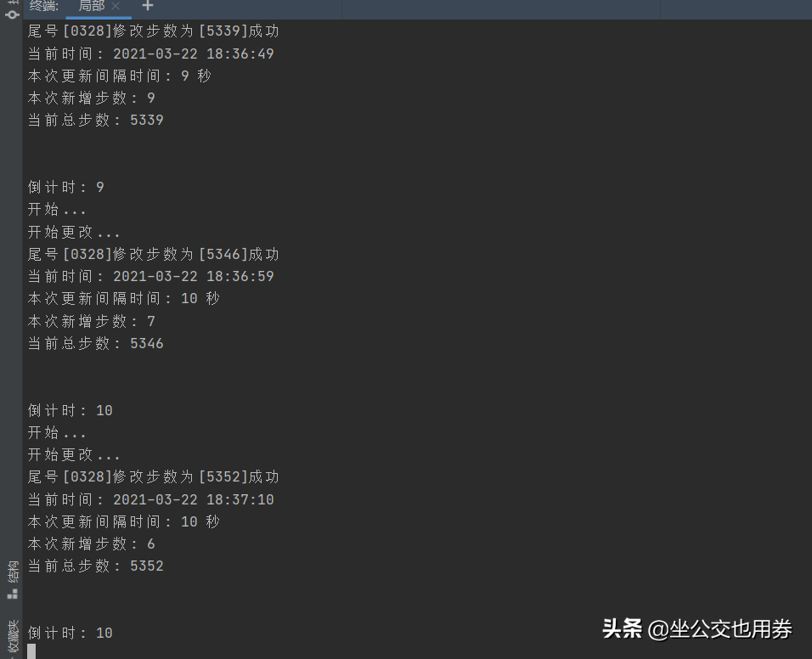Click timestamp 2021-03-22 18:37:10 line
The width and height of the screenshot is (812, 659).
(150, 499)
